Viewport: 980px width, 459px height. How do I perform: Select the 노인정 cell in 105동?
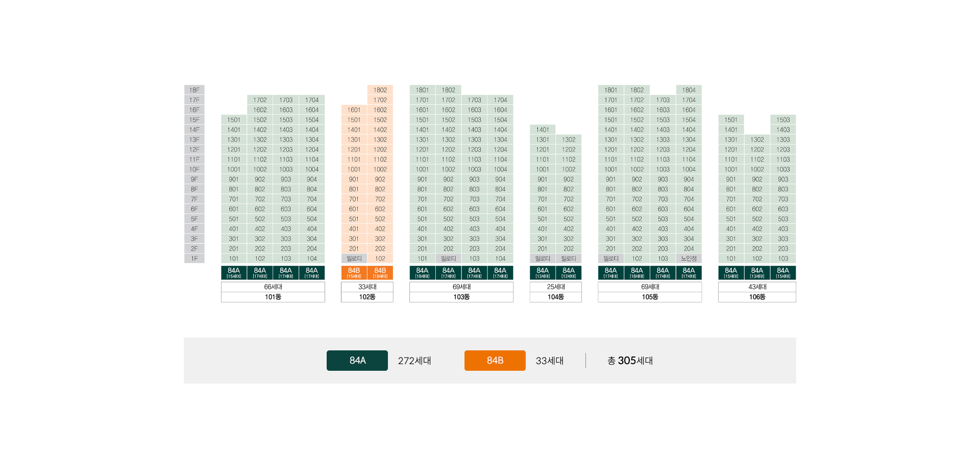[689, 259]
